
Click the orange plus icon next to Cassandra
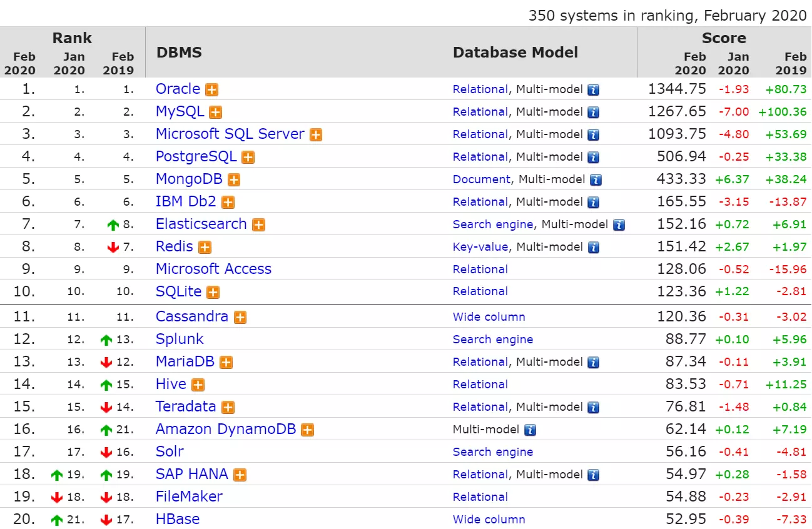(240, 318)
